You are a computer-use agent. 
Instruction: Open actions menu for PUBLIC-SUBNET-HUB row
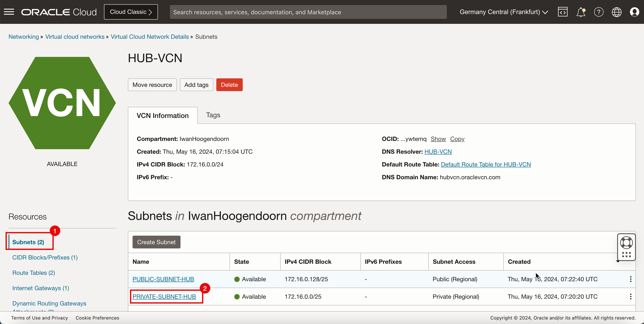tap(631, 279)
